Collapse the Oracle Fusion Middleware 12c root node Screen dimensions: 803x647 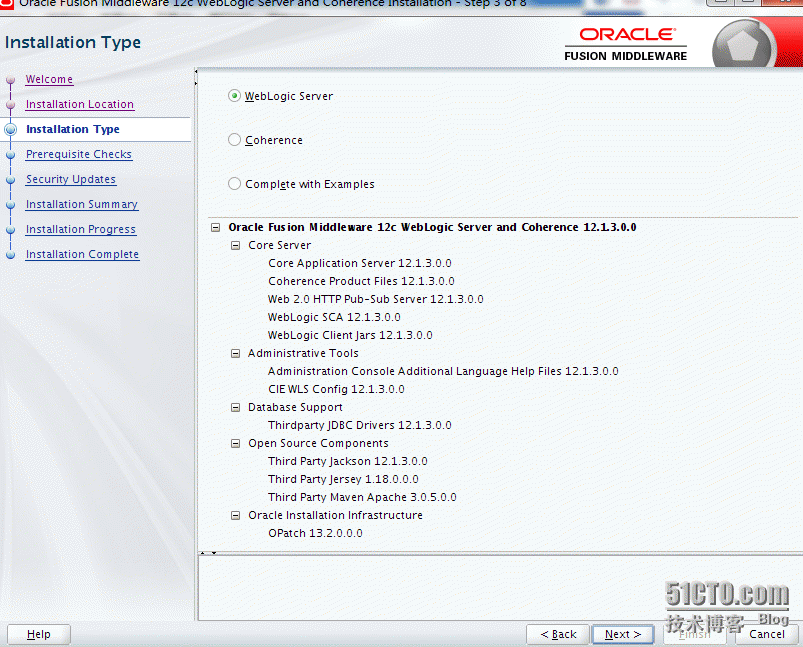click(216, 227)
